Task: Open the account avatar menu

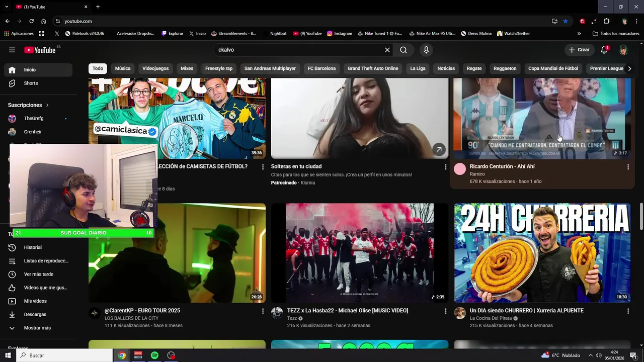Action: click(624, 50)
